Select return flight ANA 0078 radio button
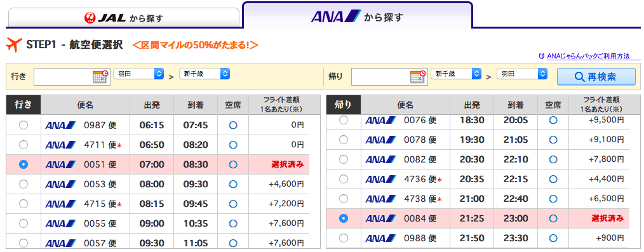Image resolution: width=644 pixels, height=252 pixels. tap(344, 140)
